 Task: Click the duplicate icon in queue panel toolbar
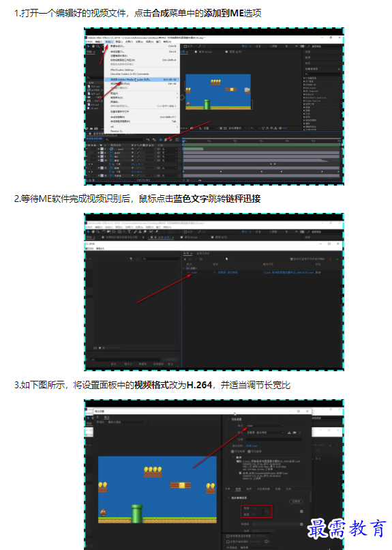pos(200,259)
